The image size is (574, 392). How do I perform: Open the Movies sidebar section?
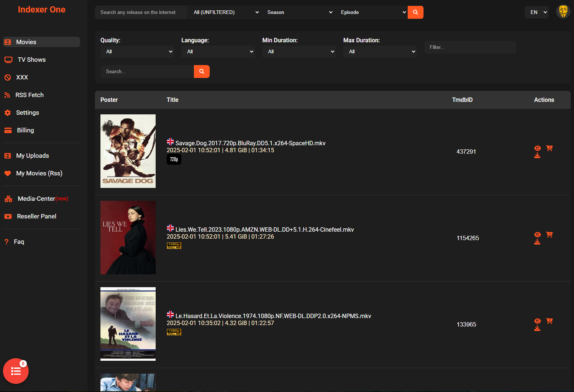(42, 42)
